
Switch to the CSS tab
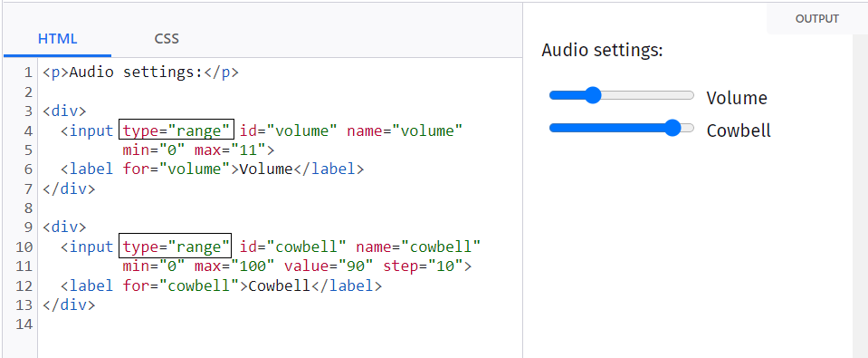(167, 39)
